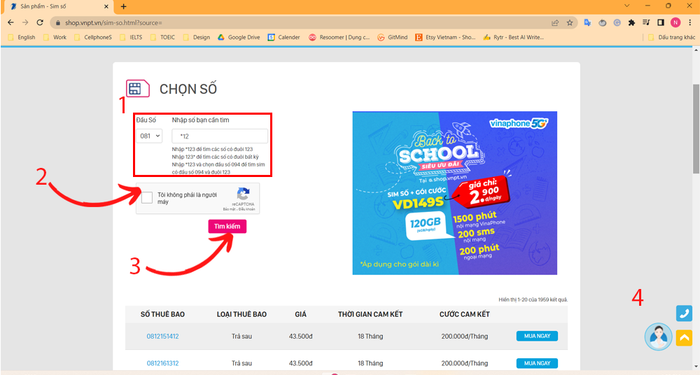Open the Extensions puzzle menu
The image size is (700, 375).
tap(631, 22)
